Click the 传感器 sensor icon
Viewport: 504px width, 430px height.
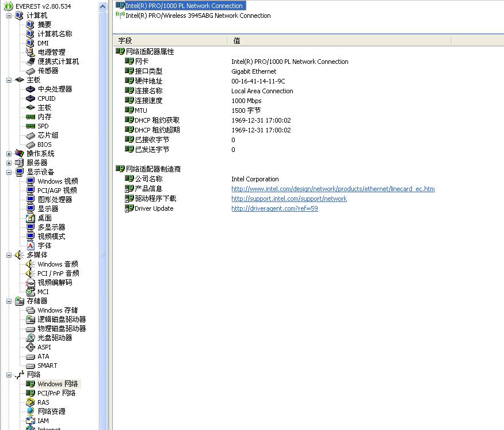(x=30, y=71)
